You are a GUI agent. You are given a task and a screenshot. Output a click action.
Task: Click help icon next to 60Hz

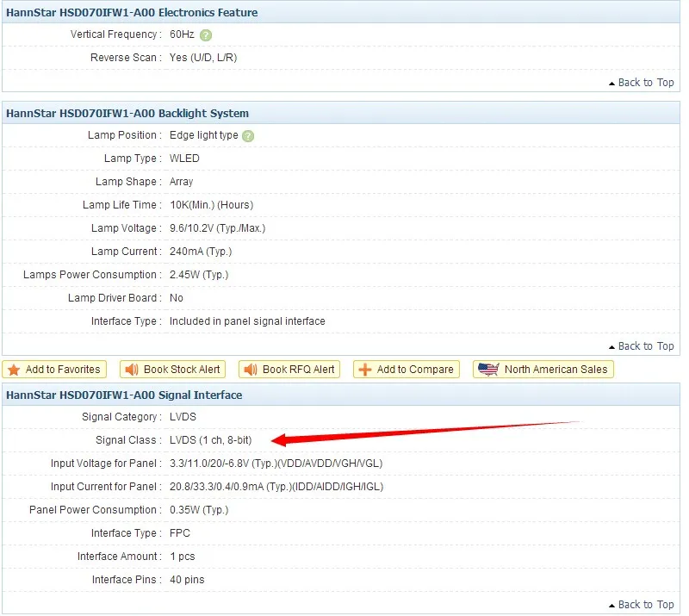(206, 35)
